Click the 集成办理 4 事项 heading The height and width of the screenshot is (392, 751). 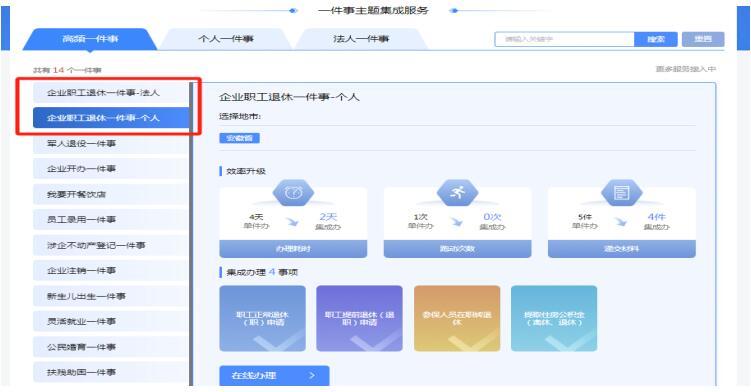pyautogui.click(x=262, y=272)
